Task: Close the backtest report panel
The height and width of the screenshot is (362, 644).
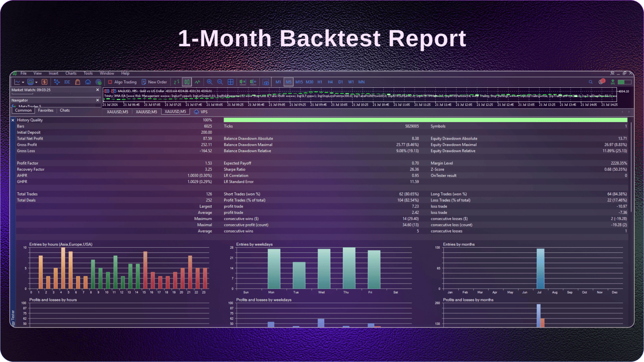Action: (13, 120)
